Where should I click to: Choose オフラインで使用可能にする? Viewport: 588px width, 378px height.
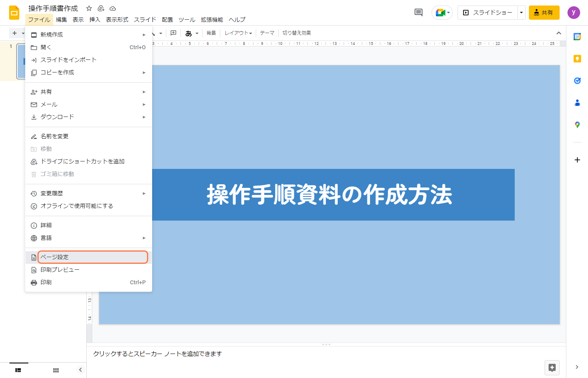pyautogui.click(x=89, y=206)
